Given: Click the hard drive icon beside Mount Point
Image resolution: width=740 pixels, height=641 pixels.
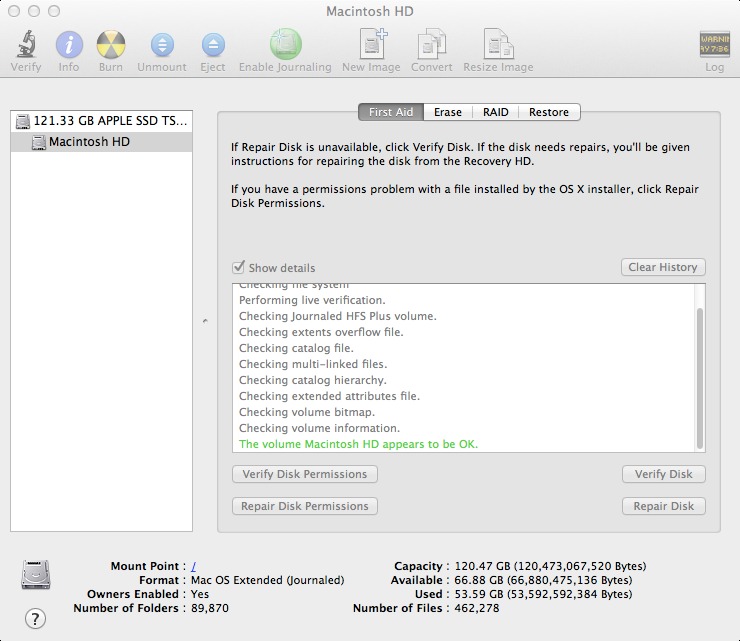Looking at the screenshot, I should 36,574.
